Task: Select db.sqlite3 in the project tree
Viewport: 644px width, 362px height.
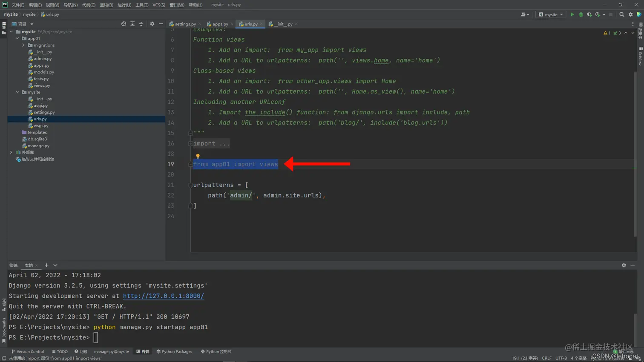Action: coord(37,139)
